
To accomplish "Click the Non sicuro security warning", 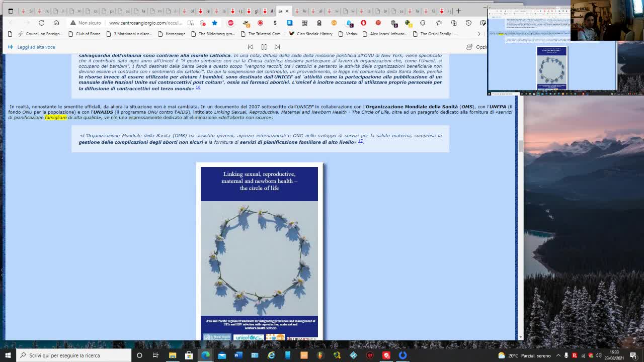I will click(86, 23).
